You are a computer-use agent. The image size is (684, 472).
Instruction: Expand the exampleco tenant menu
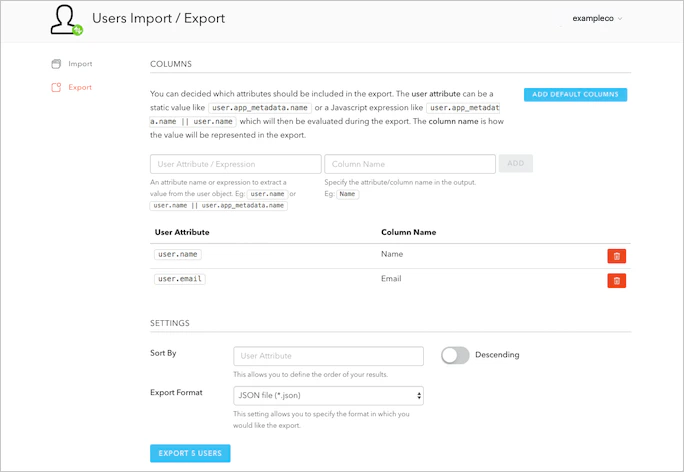click(x=597, y=18)
